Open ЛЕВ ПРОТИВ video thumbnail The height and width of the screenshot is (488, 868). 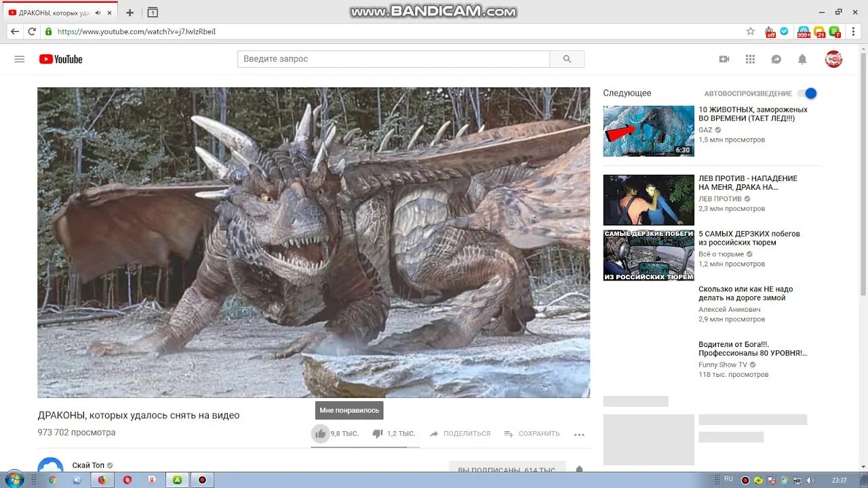click(648, 200)
